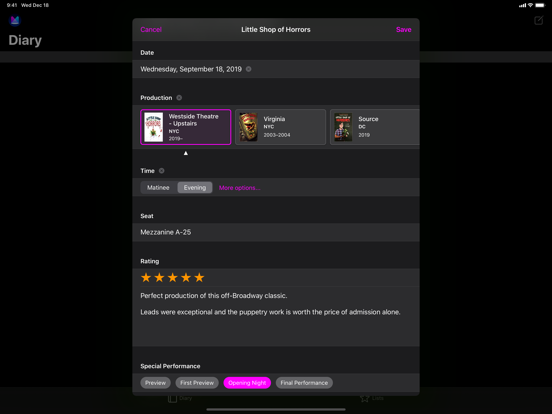
Task: Select the Virginia NYC 2003–2004 production
Action: pyautogui.click(x=281, y=127)
